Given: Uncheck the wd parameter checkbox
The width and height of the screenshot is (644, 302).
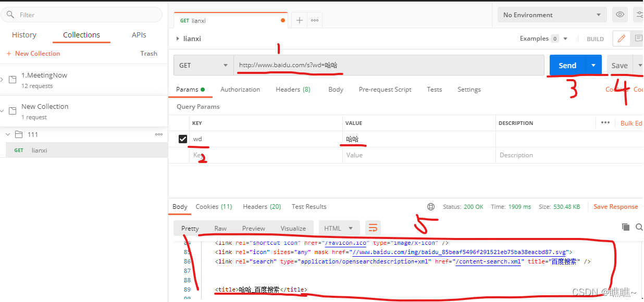Looking at the screenshot, I should click(183, 139).
